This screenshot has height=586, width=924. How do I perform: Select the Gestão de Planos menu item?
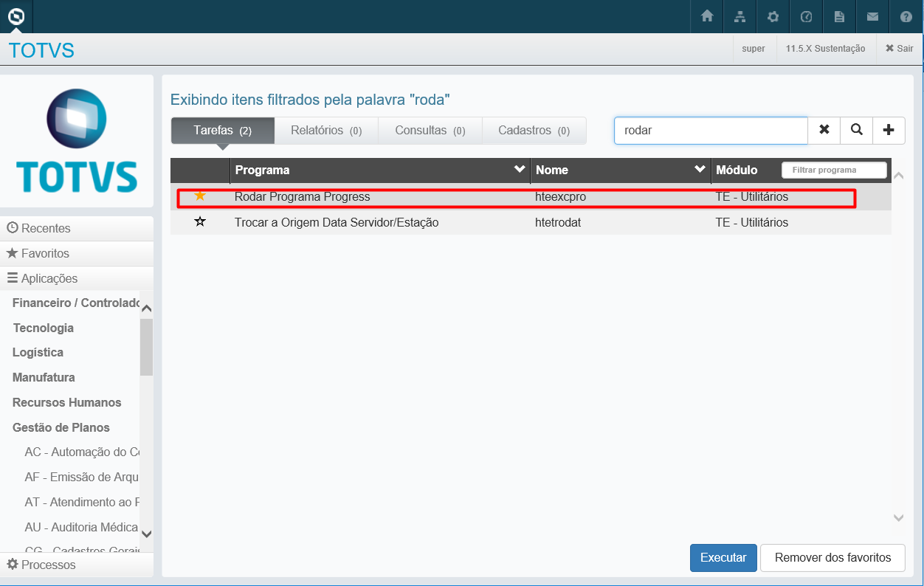(x=61, y=427)
